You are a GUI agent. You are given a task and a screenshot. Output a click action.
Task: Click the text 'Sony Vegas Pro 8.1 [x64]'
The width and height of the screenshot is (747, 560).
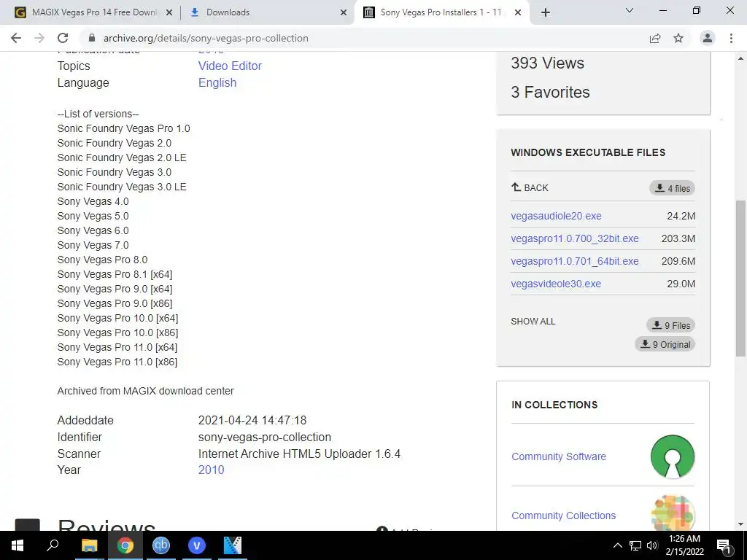point(115,274)
